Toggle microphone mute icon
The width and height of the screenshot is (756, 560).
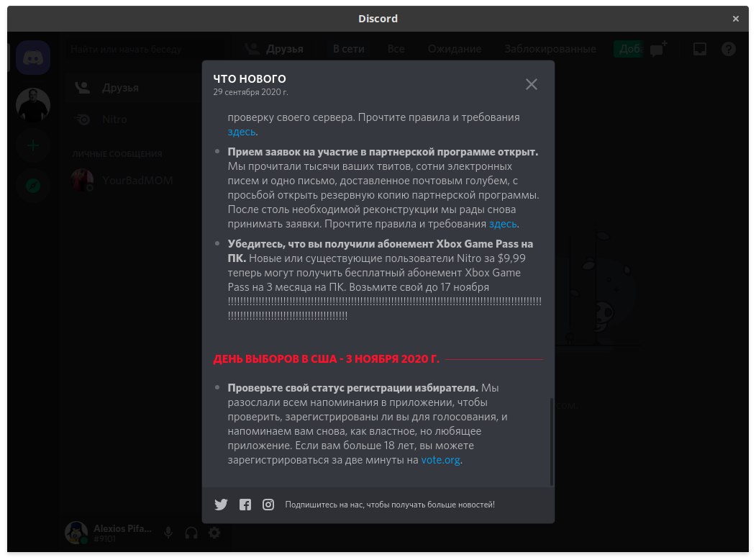point(168,533)
